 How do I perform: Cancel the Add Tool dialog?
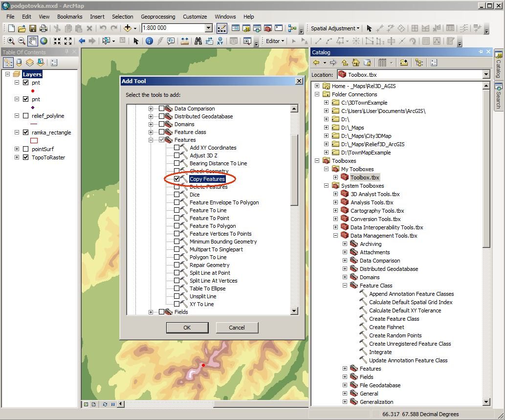(237, 328)
